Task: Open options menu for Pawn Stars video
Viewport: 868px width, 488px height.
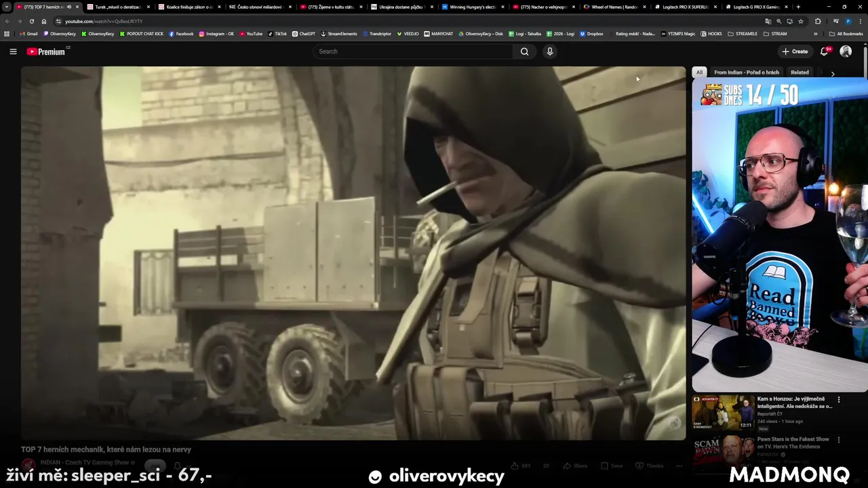Action: click(839, 440)
